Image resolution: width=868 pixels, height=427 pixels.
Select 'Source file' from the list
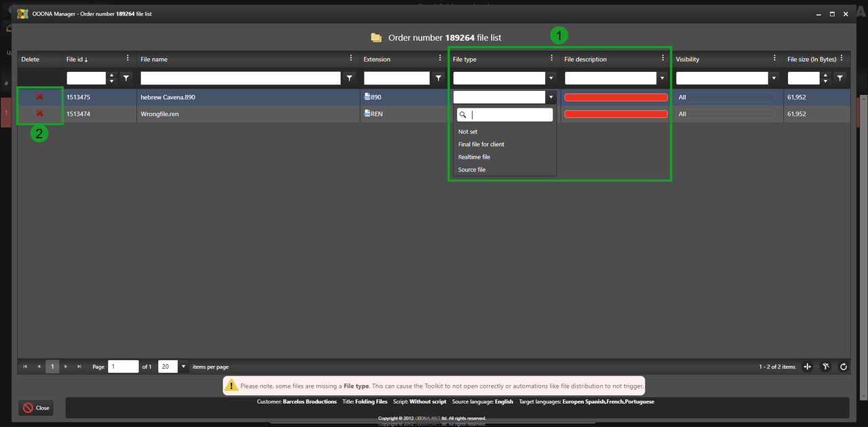[471, 169]
